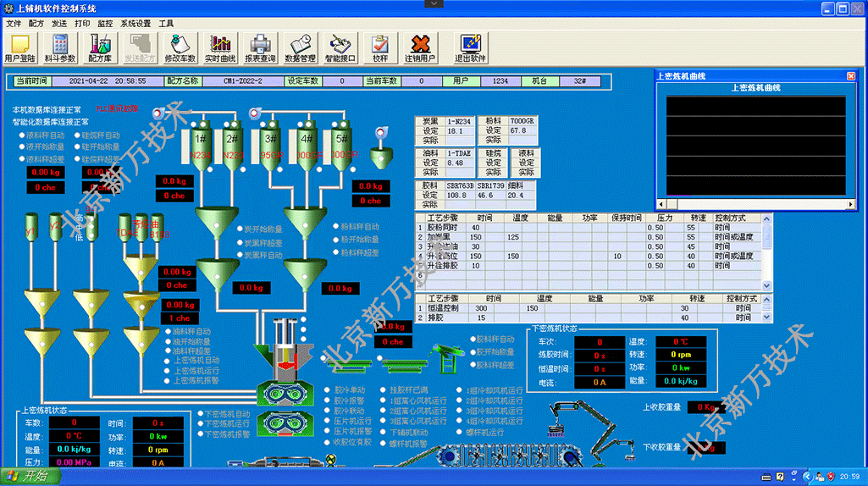This screenshot has width=868, height=486.
Task: Click the 注销用户 logout icon
Action: pos(419,48)
